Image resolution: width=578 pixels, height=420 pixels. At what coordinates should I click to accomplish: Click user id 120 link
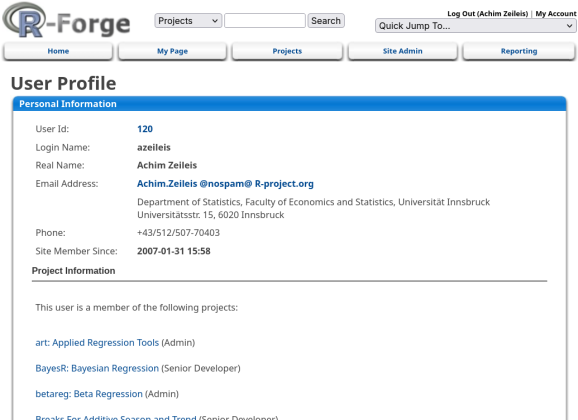click(x=145, y=129)
